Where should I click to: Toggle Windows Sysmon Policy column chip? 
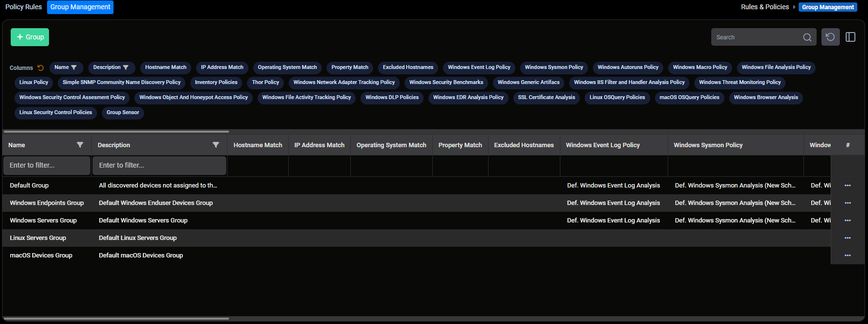point(554,68)
